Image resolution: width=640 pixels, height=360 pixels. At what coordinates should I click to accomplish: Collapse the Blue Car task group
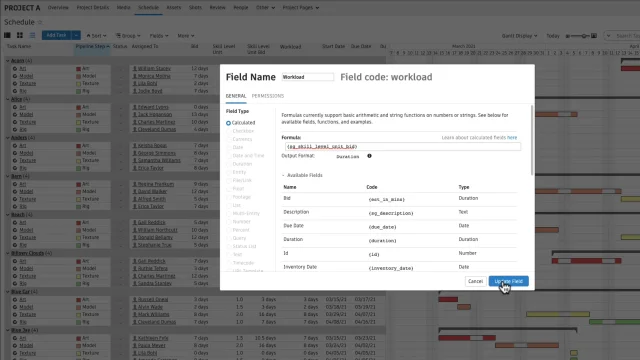tap(7, 292)
